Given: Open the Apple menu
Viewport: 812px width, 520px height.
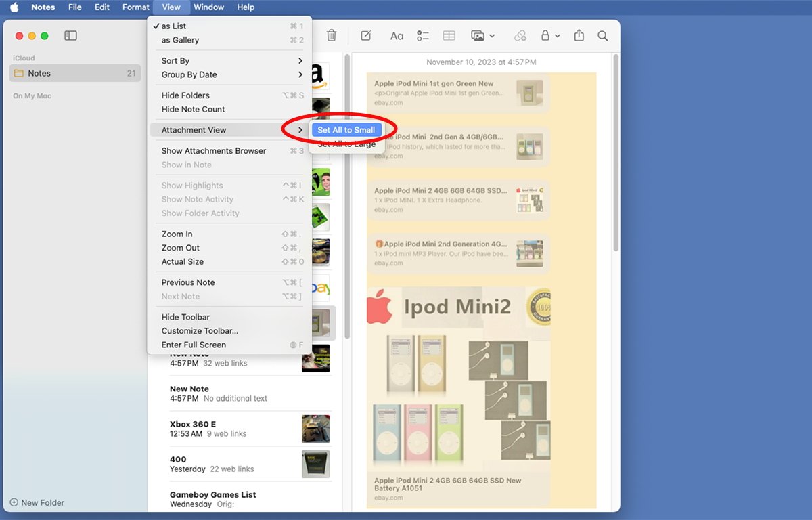Looking at the screenshot, I should click(14, 7).
